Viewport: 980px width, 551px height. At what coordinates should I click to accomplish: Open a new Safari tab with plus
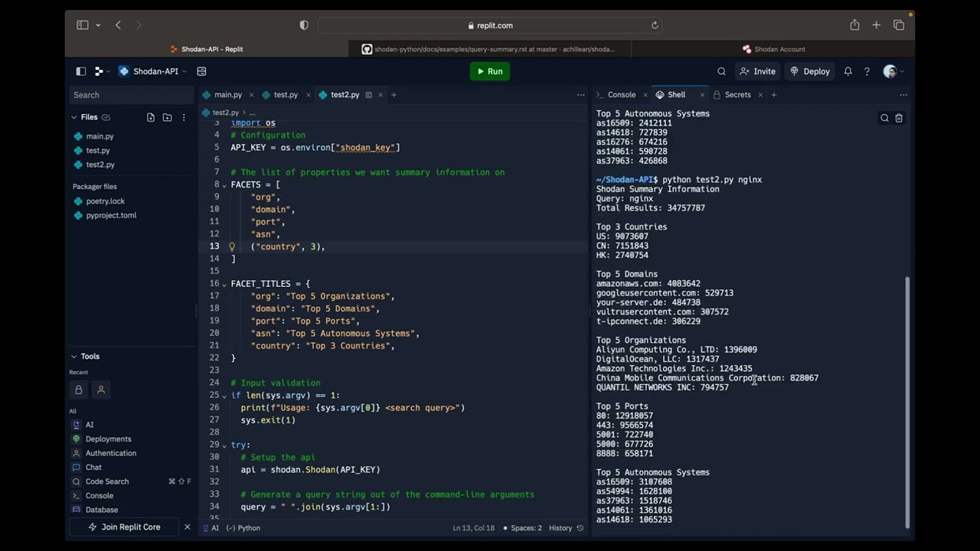pos(877,25)
